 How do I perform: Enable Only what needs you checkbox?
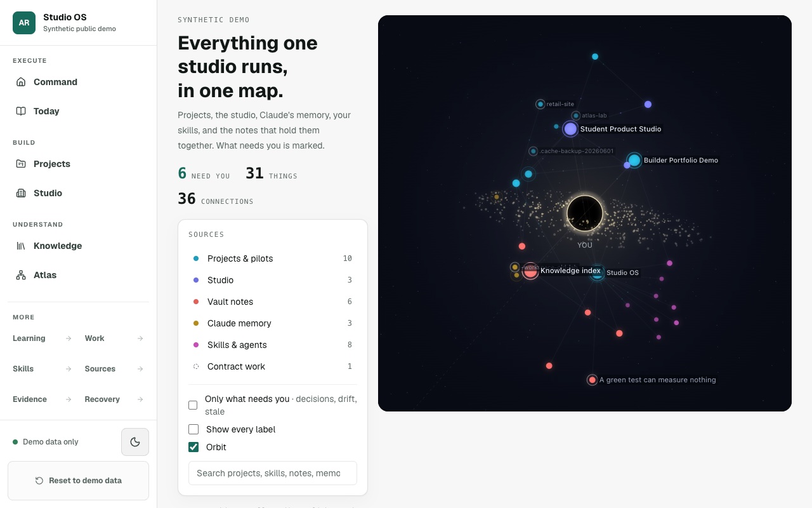(193, 405)
